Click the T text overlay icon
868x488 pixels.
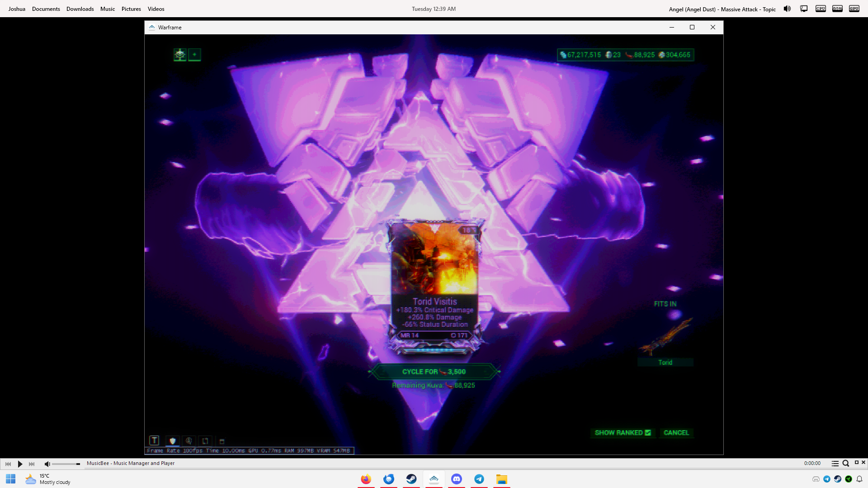[154, 441]
